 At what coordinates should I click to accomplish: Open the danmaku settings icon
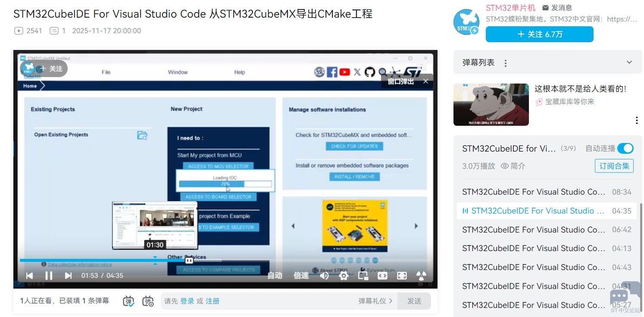click(148, 301)
